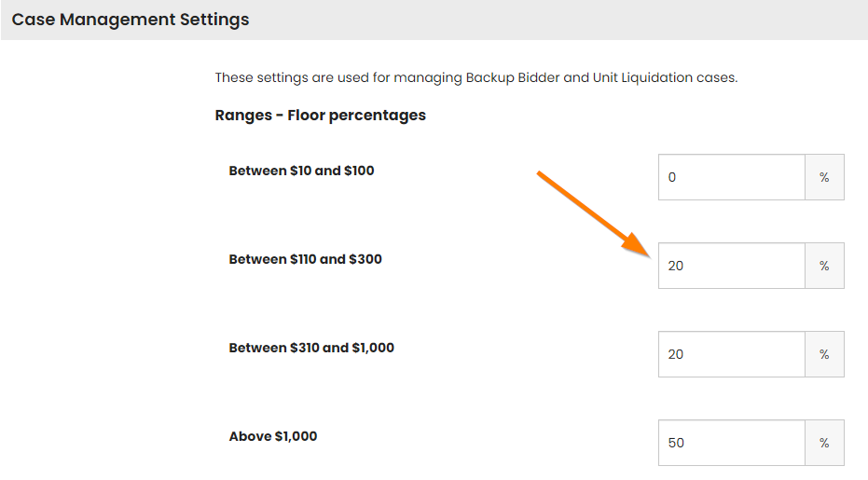Focus the Between $110 and $300 percentage input
Viewport: 868px width, 480px height.
click(731, 266)
